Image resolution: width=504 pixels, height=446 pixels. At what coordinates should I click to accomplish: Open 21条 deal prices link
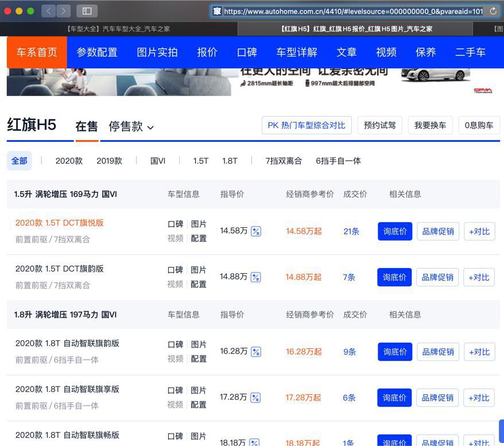(x=351, y=231)
